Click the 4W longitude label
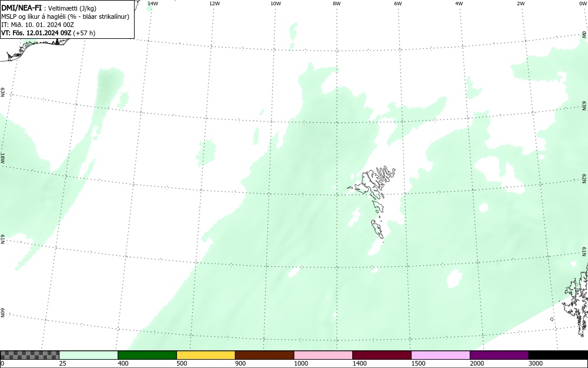588x368 pixels. tap(459, 4)
